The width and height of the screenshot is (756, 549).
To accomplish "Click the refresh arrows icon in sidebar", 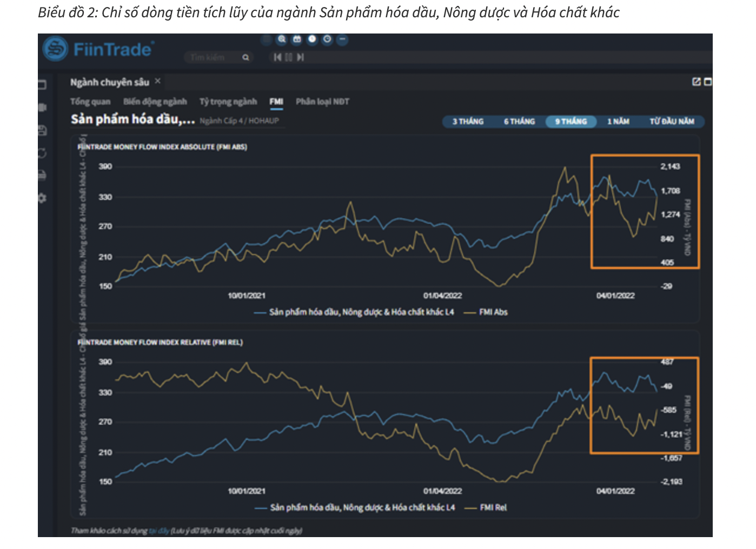I will 42,153.
